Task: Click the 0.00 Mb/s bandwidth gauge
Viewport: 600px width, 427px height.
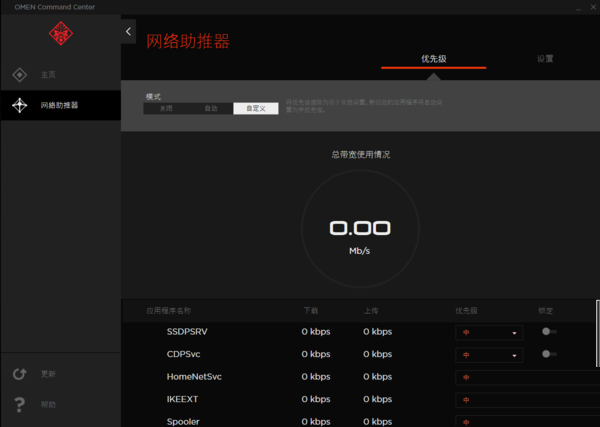Action: (x=360, y=229)
